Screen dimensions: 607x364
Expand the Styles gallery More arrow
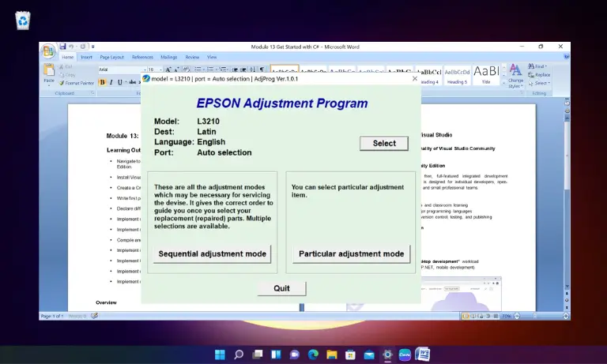click(x=504, y=83)
